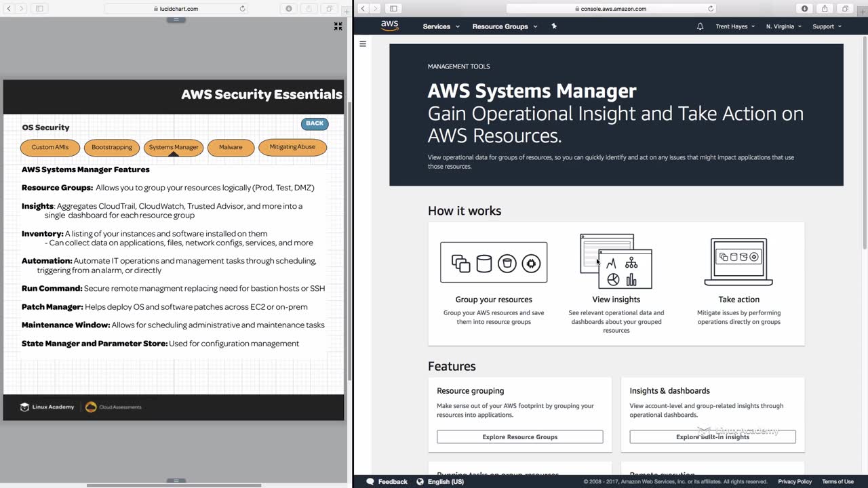This screenshot has width=868, height=488.
Task: Switch to the Mitigating Abuse tab
Action: click(292, 147)
